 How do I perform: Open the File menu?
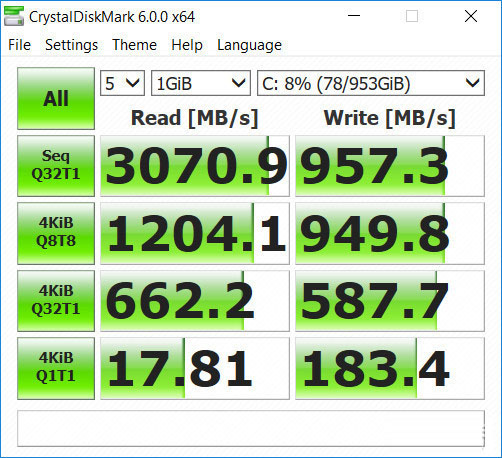pyautogui.click(x=19, y=45)
